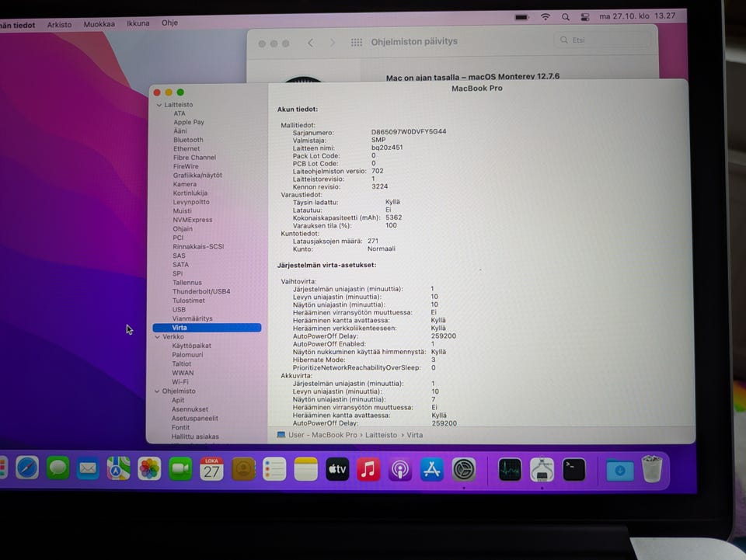
Task: Select Thunderbolt/USB4 in the sidebar
Action: (x=201, y=292)
